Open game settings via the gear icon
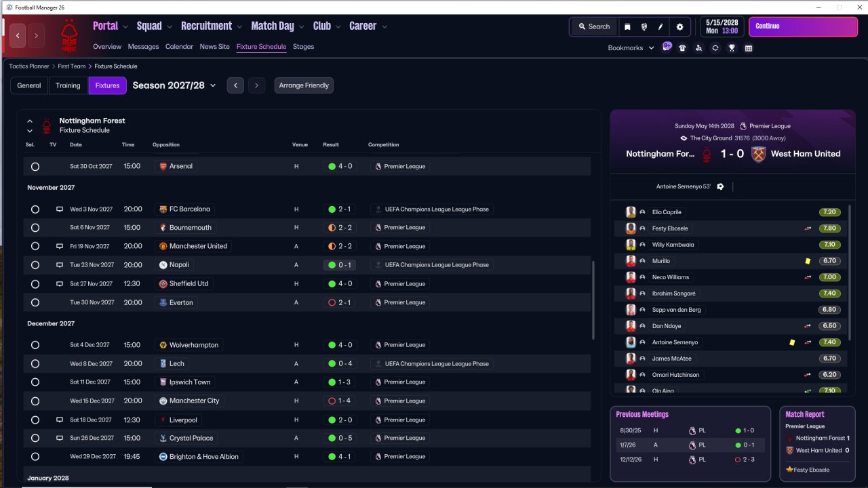This screenshot has height=488, width=868. (680, 26)
